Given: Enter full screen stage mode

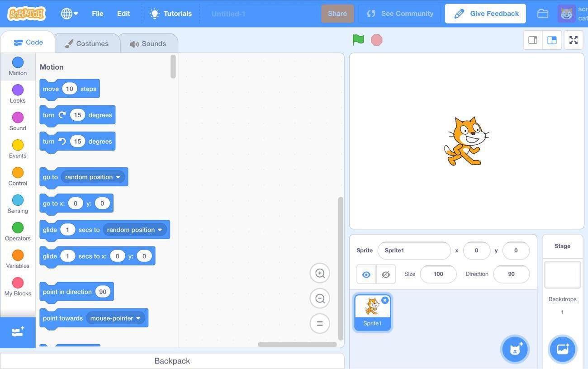Looking at the screenshot, I should coord(574,40).
